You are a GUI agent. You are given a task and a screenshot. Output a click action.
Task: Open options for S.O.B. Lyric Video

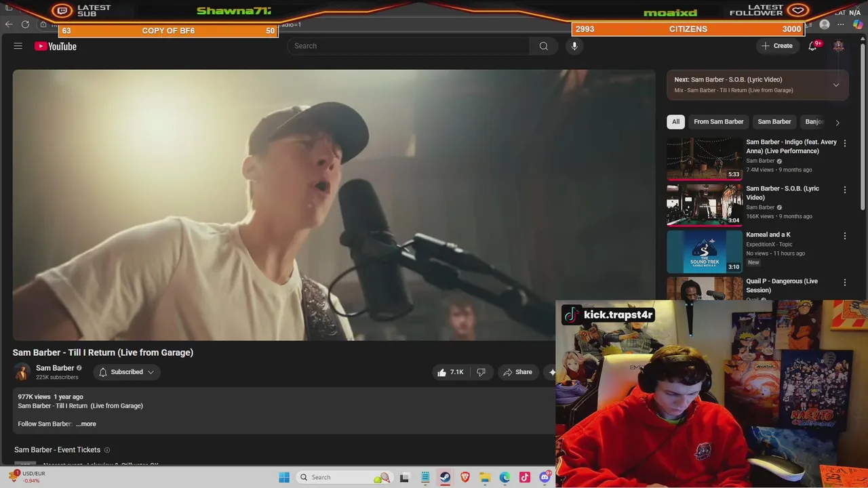844,190
